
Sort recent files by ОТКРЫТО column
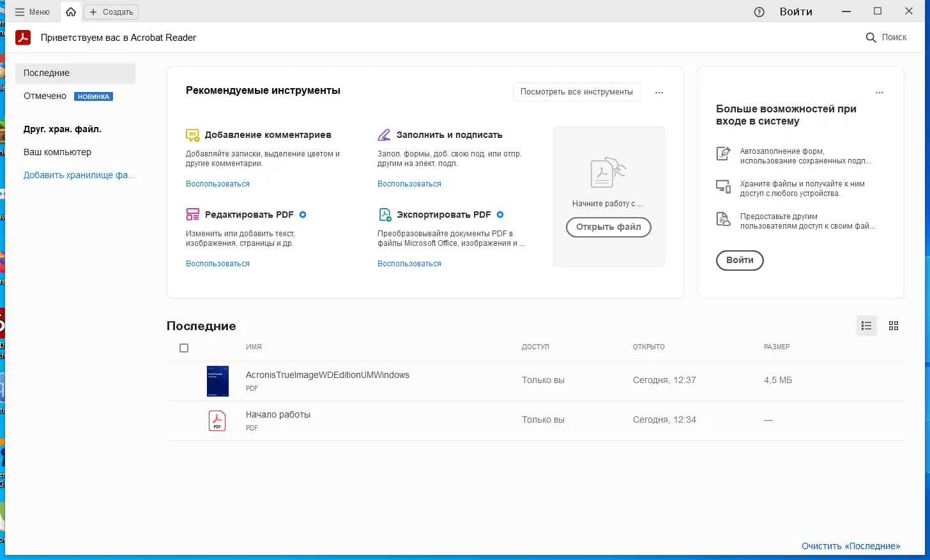click(649, 347)
